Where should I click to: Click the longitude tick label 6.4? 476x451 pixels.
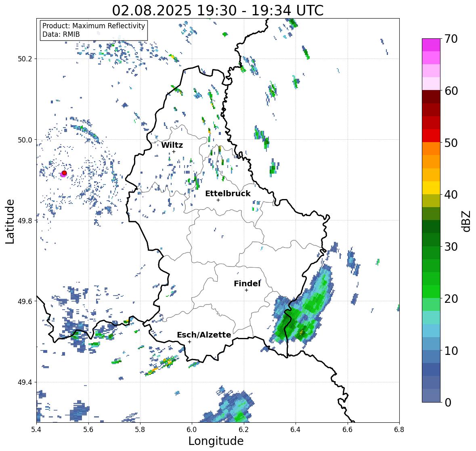(296, 430)
